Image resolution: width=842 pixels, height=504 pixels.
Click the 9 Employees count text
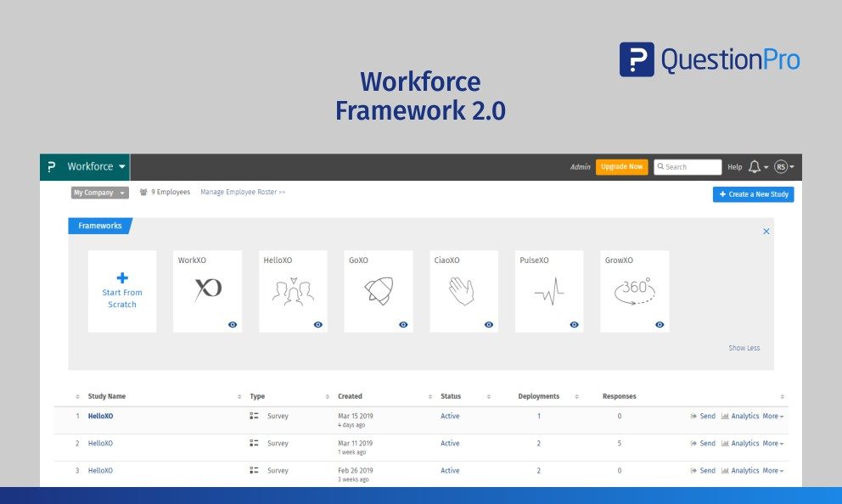coord(171,192)
